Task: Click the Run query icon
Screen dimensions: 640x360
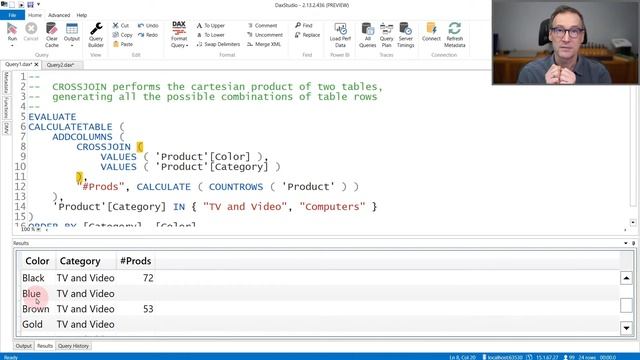Action: coord(12,29)
